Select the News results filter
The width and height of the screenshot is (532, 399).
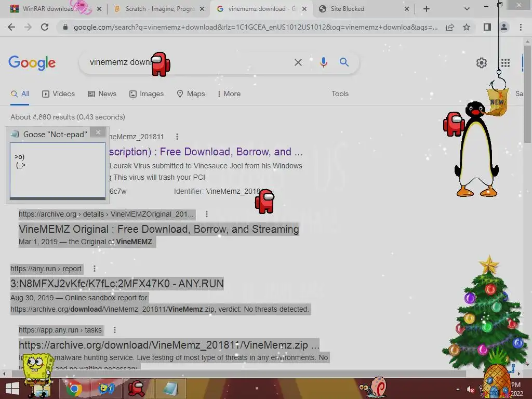pyautogui.click(x=102, y=94)
